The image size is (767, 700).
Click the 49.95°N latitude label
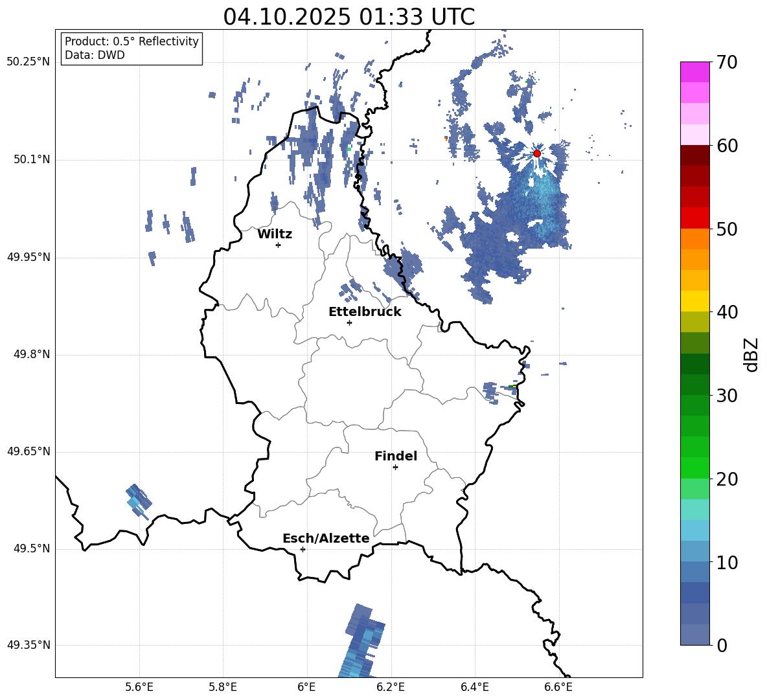29,257
